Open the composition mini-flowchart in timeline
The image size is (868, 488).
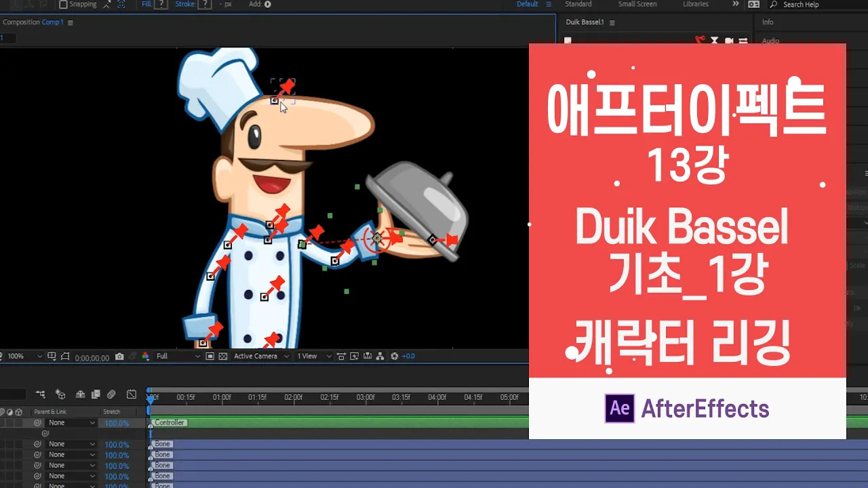point(41,394)
